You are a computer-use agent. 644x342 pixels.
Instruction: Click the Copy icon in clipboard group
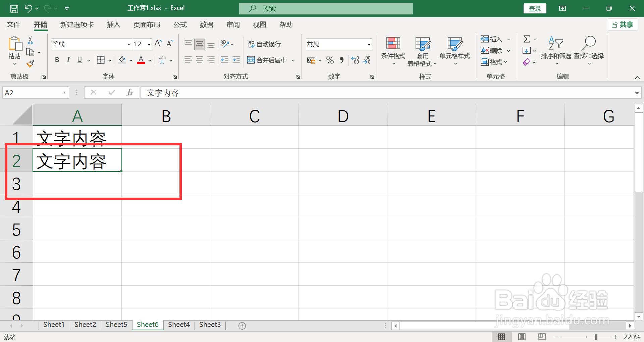[x=30, y=52]
